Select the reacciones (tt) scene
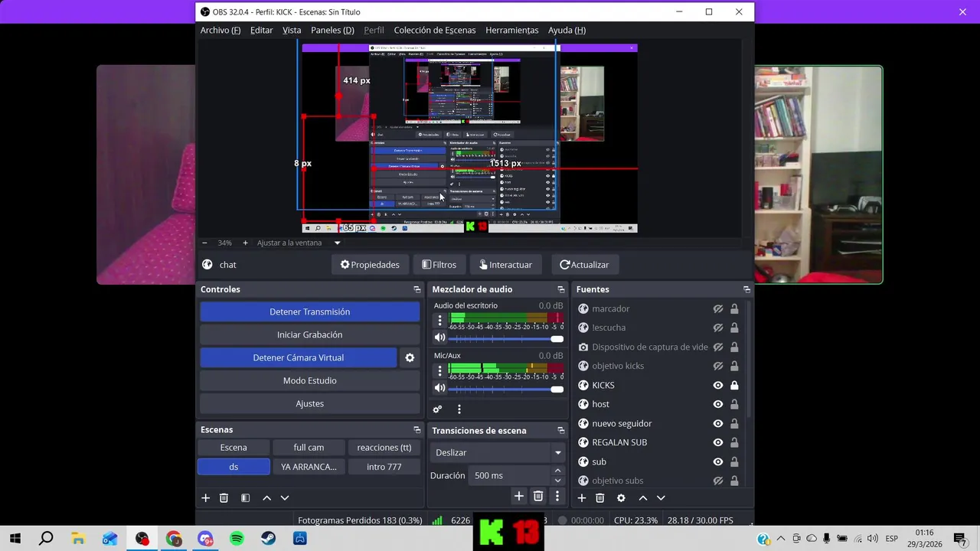 [384, 448]
